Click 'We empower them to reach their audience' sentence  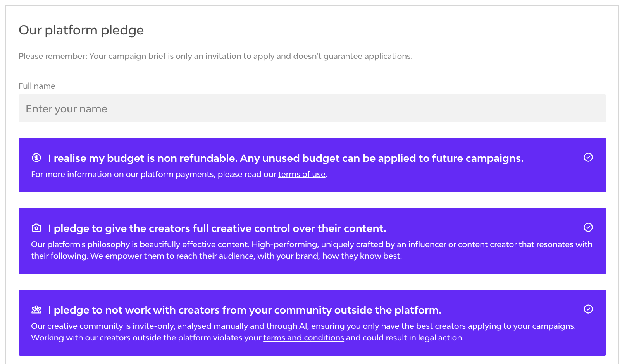click(x=246, y=256)
